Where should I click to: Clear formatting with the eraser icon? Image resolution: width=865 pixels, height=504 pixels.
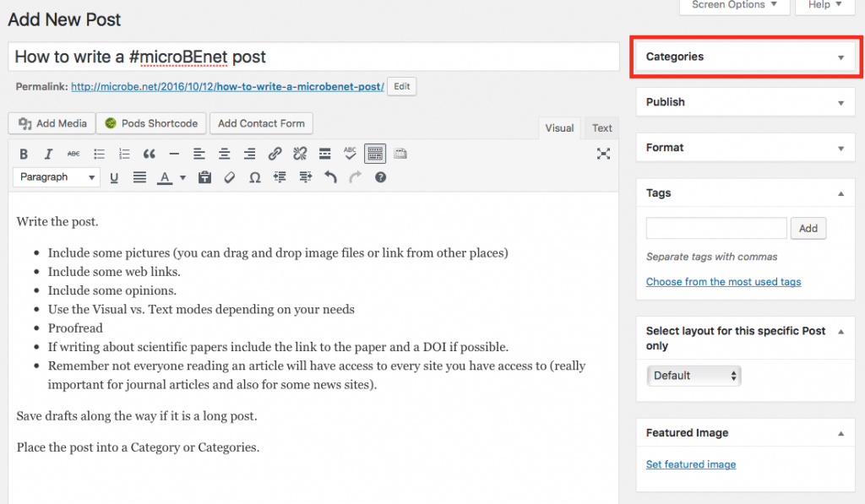coord(230,177)
